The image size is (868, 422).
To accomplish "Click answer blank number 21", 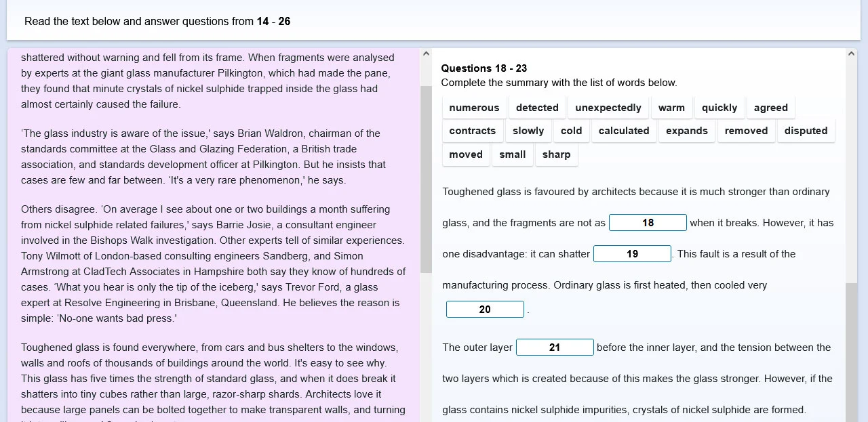I will [555, 347].
